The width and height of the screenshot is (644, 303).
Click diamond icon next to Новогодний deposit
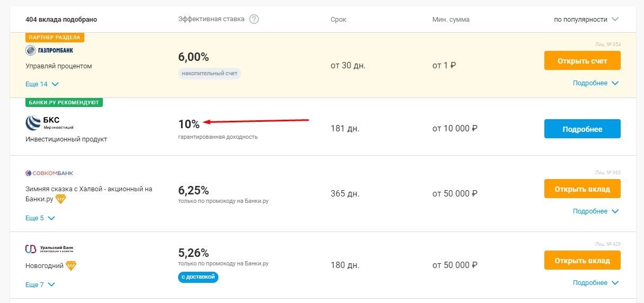point(70,265)
